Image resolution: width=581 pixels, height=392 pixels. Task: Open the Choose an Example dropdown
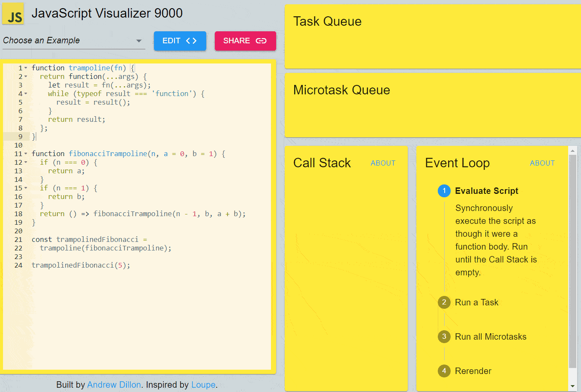pos(138,40)
